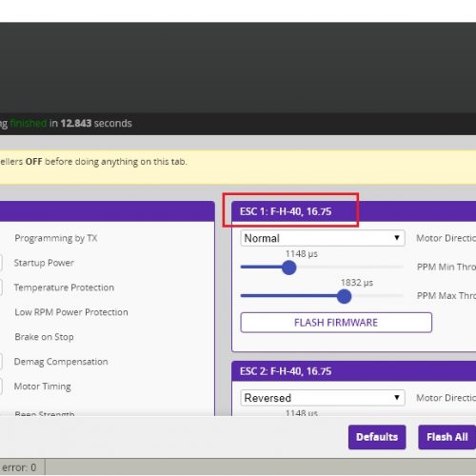Screen dimensions: 476x476
Task: Click the Flash All button
Action: (446, 437)
